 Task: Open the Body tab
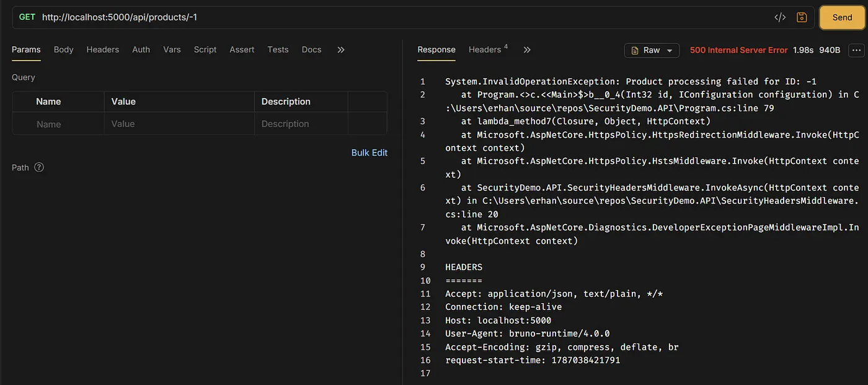click(x=63, y=50)
